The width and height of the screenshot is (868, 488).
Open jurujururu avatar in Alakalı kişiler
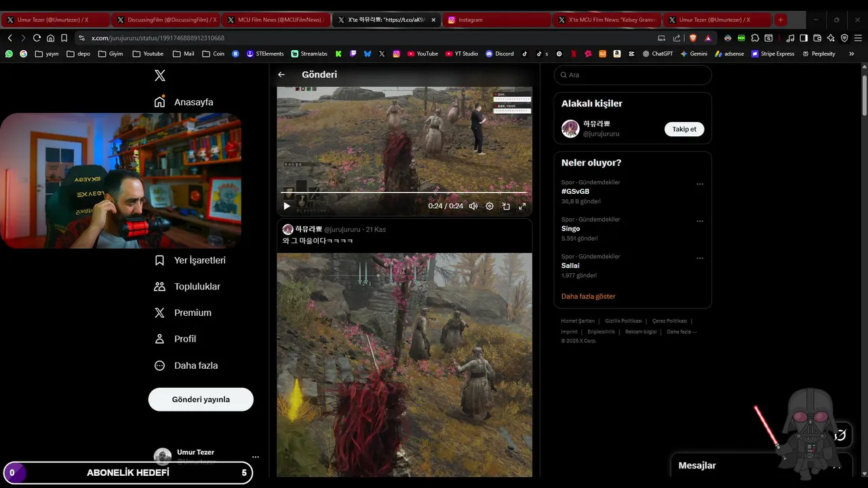click(x=570, y=129)
